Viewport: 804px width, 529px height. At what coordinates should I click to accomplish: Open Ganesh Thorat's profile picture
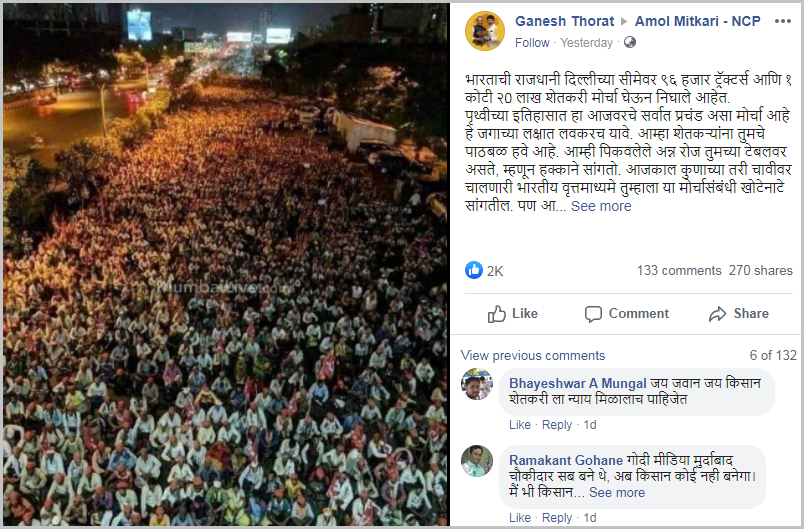click(x=485, y=31)
